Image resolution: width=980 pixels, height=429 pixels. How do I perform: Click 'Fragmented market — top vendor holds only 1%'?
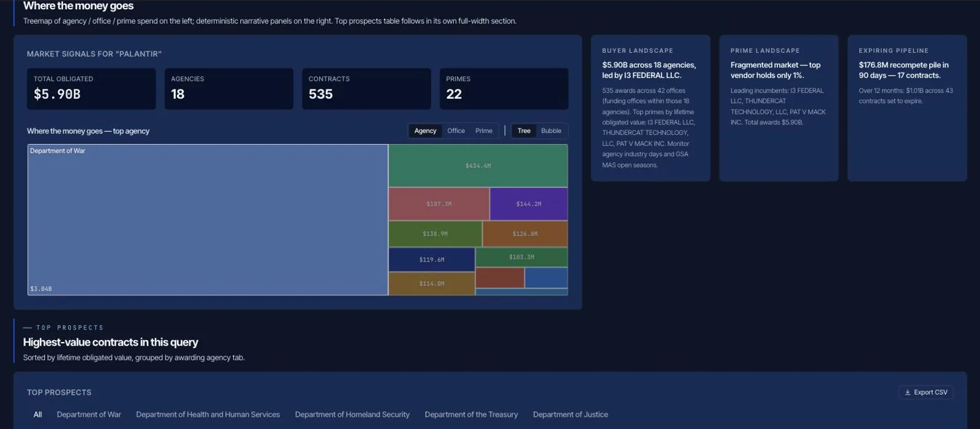coord(775,70)
